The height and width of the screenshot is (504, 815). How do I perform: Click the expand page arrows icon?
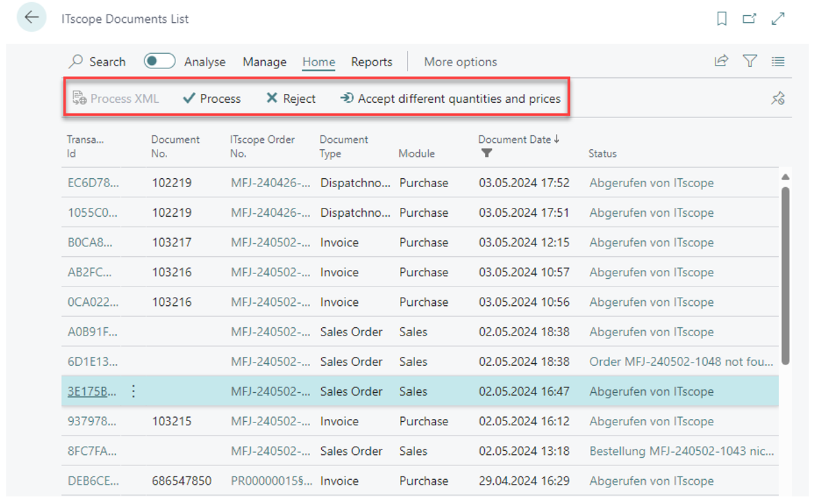pos(778,19)
